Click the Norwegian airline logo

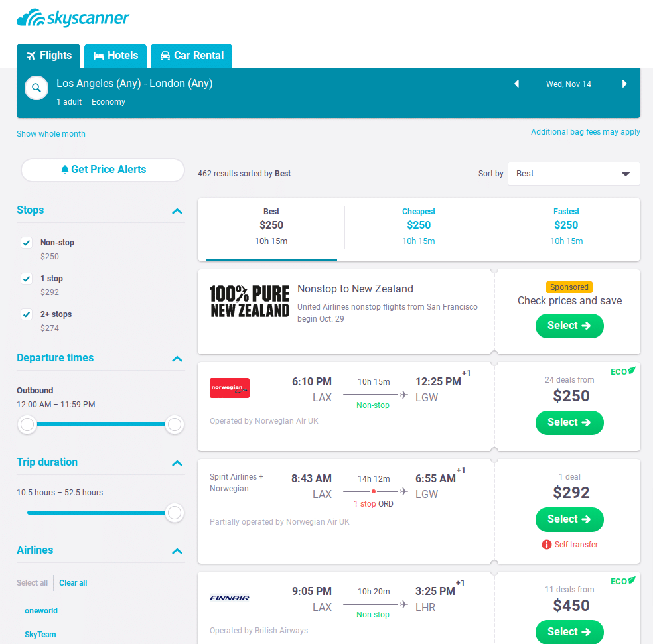click(x=230, y=388)
